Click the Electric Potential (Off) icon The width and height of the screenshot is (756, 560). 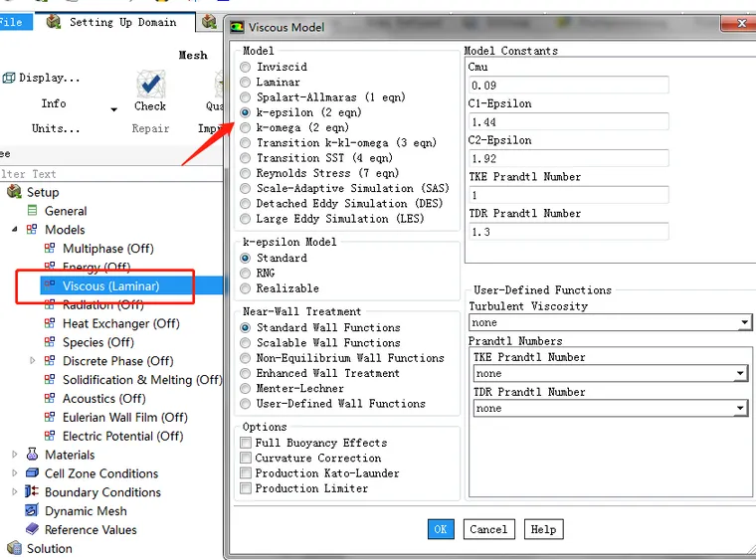50,436
